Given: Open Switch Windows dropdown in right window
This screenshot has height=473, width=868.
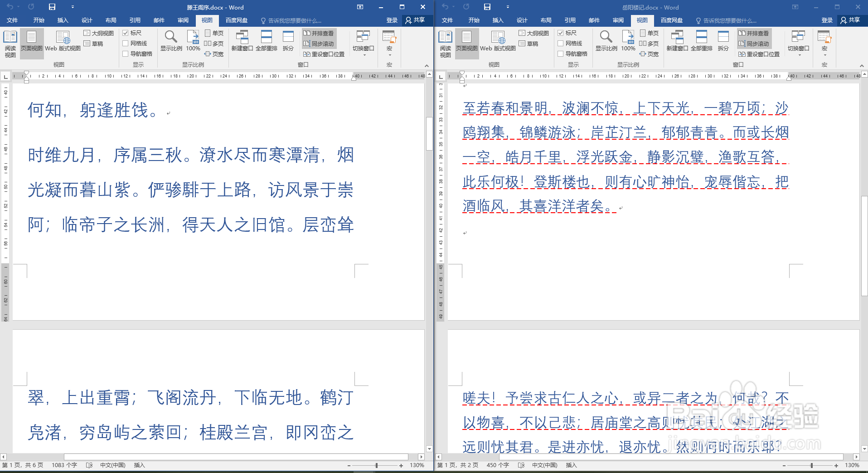Looking at the screenshot, I should [x=799, y=43].
